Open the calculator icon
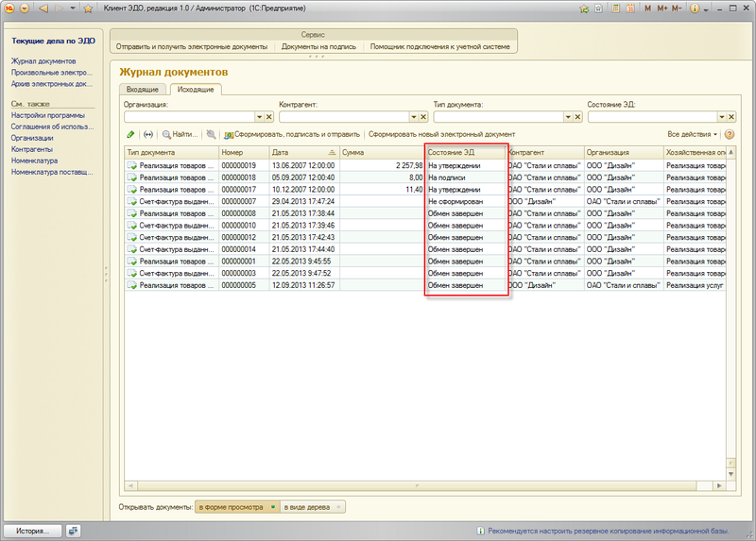 [616, 8]
